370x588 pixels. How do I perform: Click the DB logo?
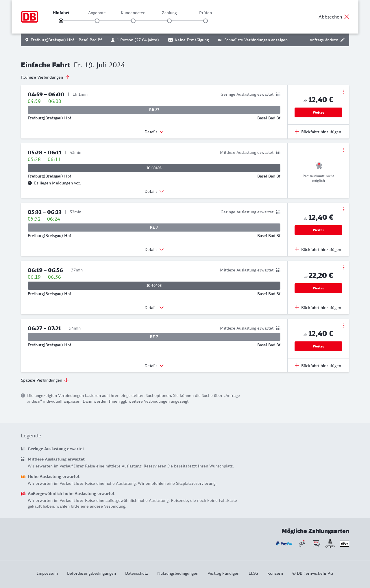pos(29,17)
